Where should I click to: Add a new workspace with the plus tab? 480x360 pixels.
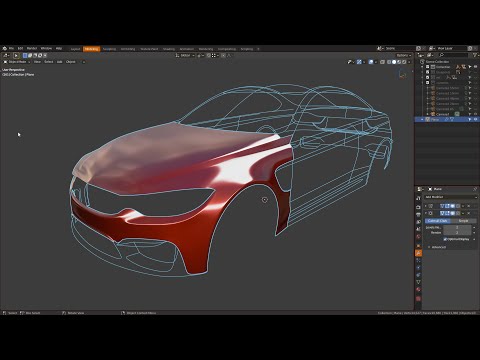[x=258, y=49]
